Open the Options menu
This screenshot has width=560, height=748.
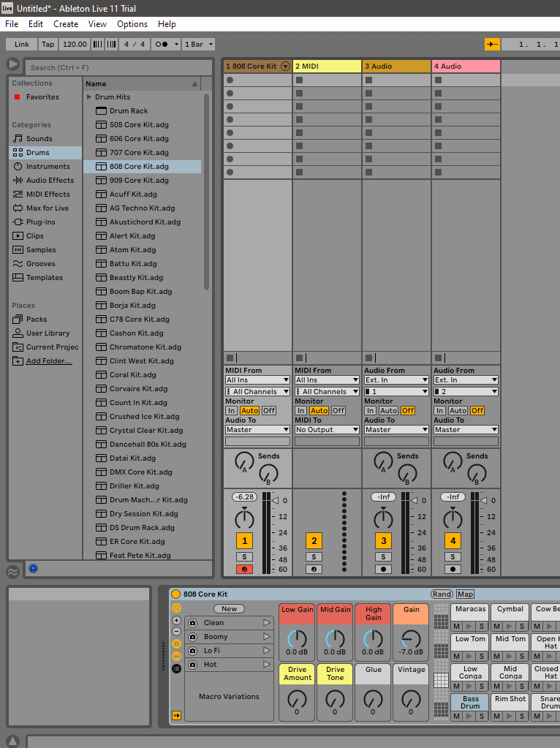pos(132,24)
